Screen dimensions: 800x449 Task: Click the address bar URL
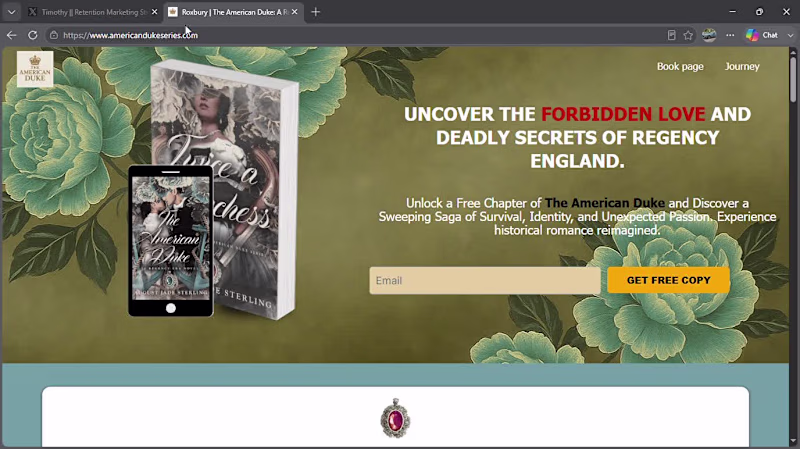[130, 35]
